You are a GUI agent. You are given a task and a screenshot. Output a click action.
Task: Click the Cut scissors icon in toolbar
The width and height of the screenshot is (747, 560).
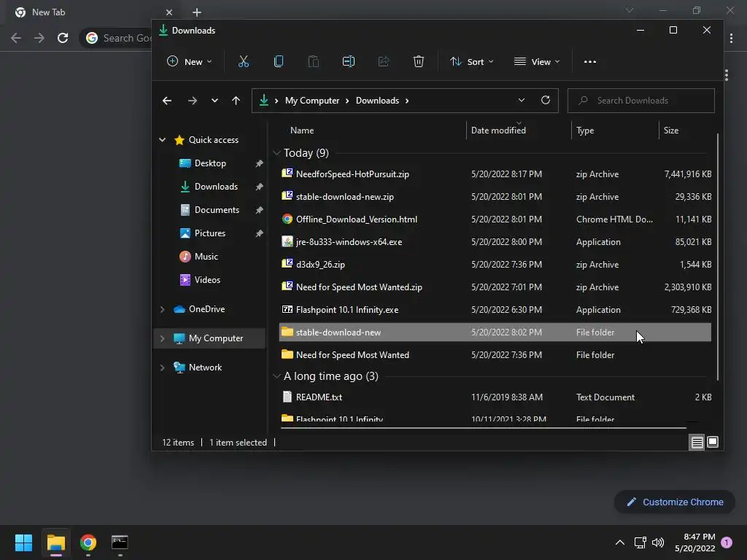point(244,61)
